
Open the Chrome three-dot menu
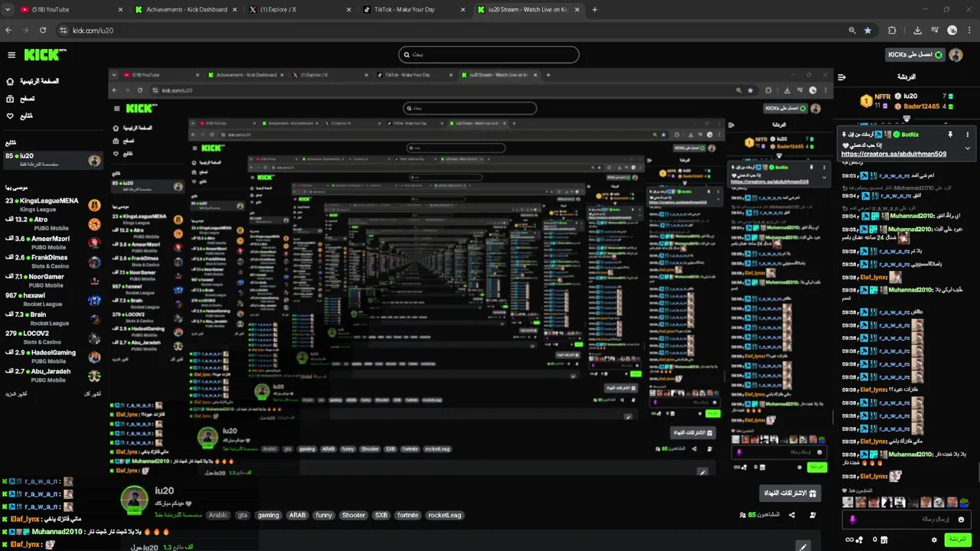pos(969,31)
